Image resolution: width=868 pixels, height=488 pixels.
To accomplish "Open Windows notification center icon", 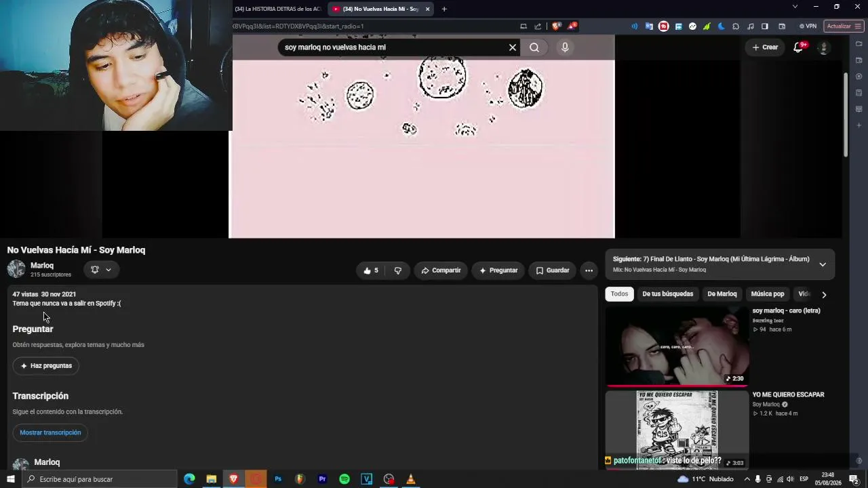I will point(854,479).
